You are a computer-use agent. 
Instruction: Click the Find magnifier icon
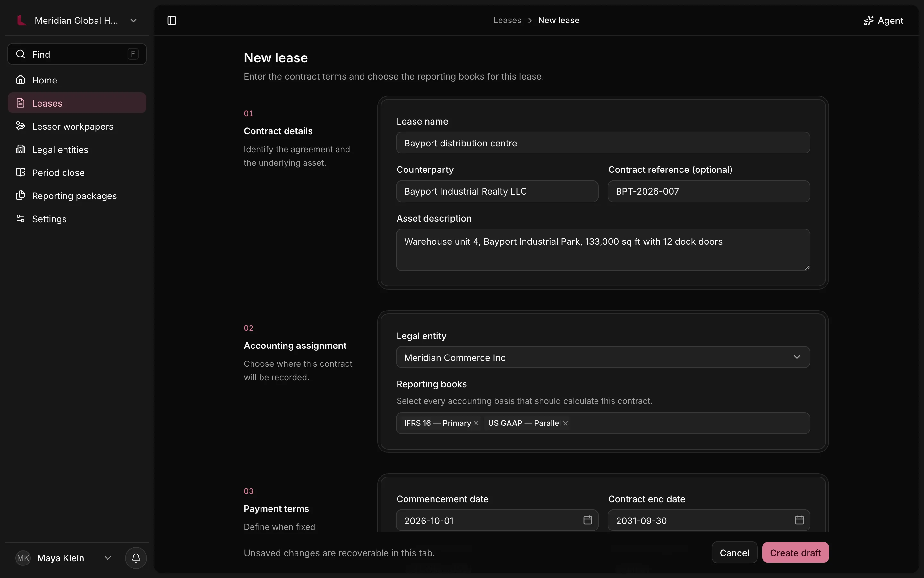pyautogui.click(x=21, y=54)
